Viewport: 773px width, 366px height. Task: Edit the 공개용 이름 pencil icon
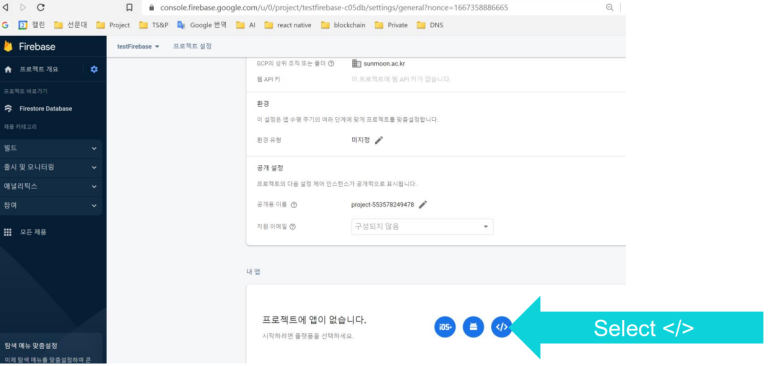pos(423,205)
